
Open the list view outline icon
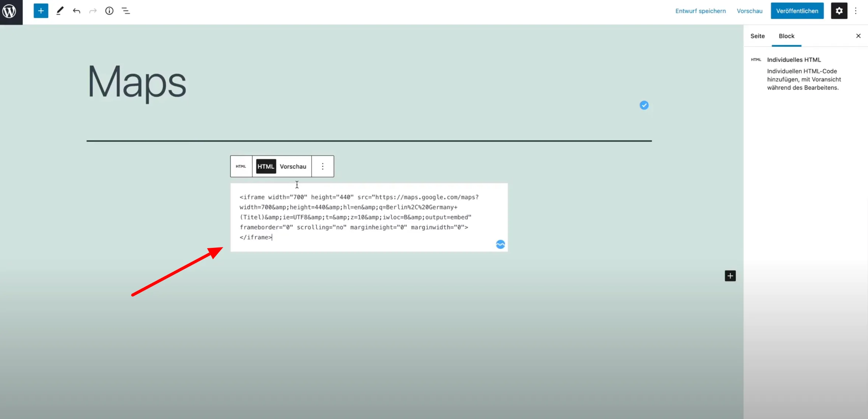(x=126, y=11)
